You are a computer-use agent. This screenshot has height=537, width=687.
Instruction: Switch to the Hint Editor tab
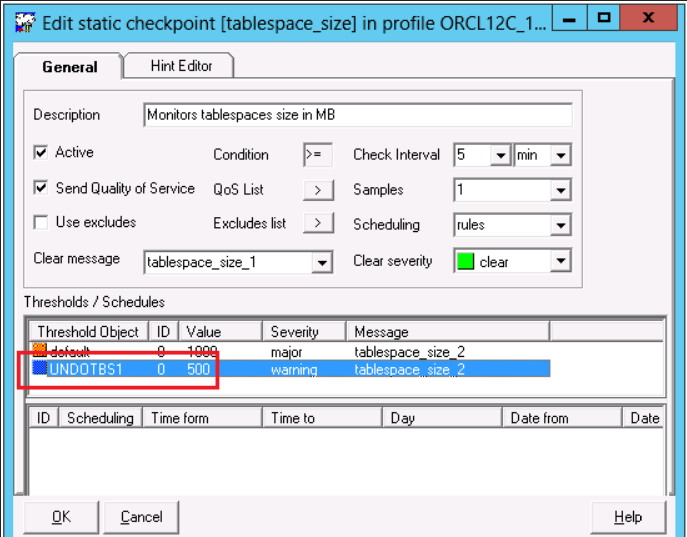(181, 66)
